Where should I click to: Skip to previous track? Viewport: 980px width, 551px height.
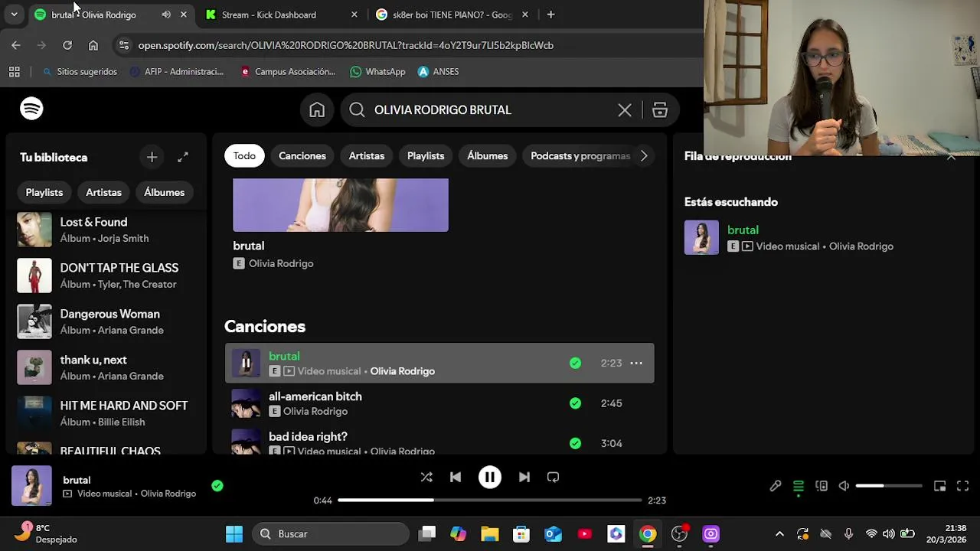(456, 477)
